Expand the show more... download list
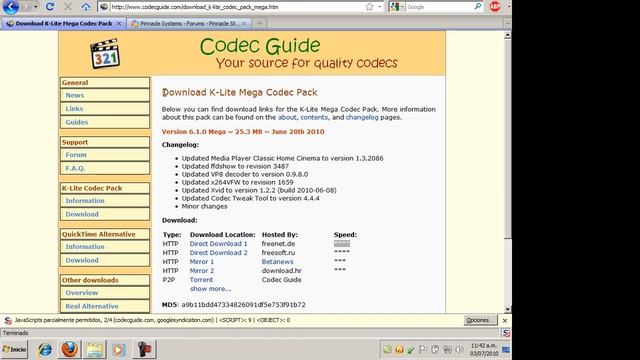 pyautogui.click(x=210, y=289)
